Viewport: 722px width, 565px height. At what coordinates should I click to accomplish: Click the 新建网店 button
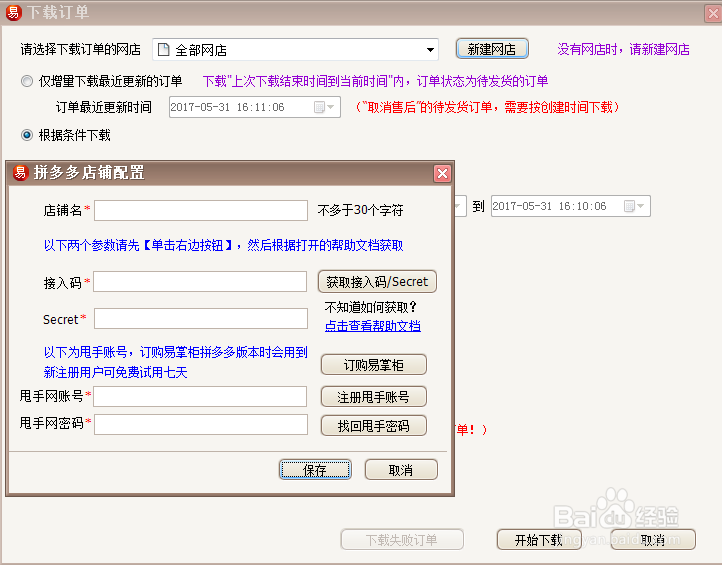pyautogui.click(x=492, y=49)
